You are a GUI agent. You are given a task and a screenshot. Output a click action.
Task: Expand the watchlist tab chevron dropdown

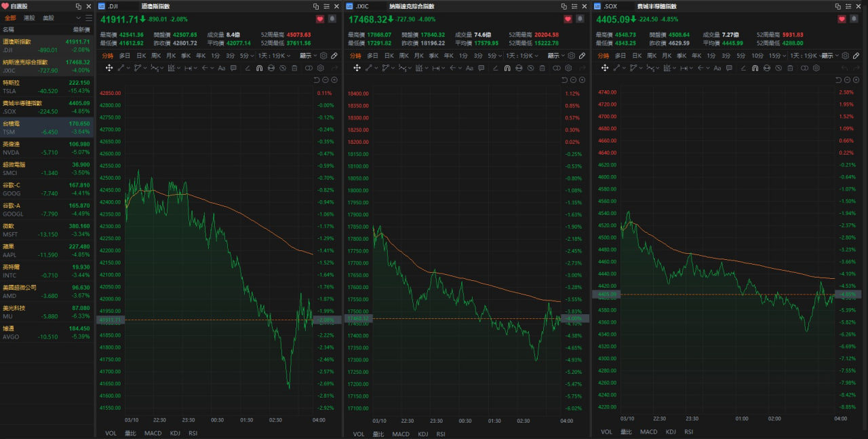[x=78, y=18]
